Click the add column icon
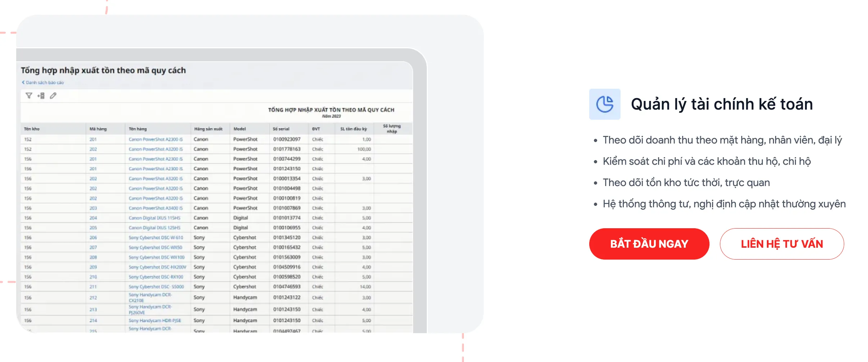This screenshot has height=362, width=868. (x=41, y=96)
